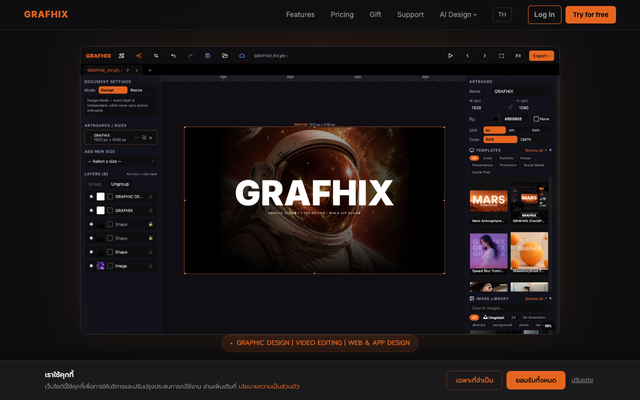Collapse the Image Library section arrow
Image resolution: width=640 pixels, height=400 pixels.
(x=550, y=299)
